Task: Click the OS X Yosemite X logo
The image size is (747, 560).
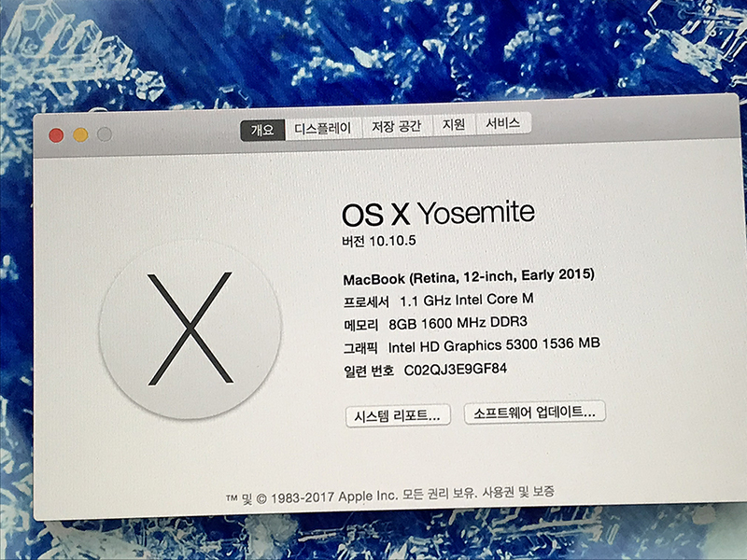Action: 190,328
